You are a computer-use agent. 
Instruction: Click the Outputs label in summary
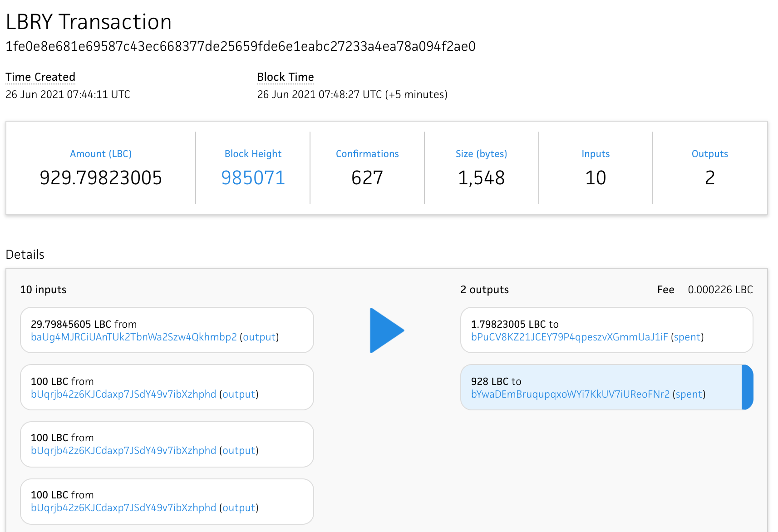pos(710,154)
